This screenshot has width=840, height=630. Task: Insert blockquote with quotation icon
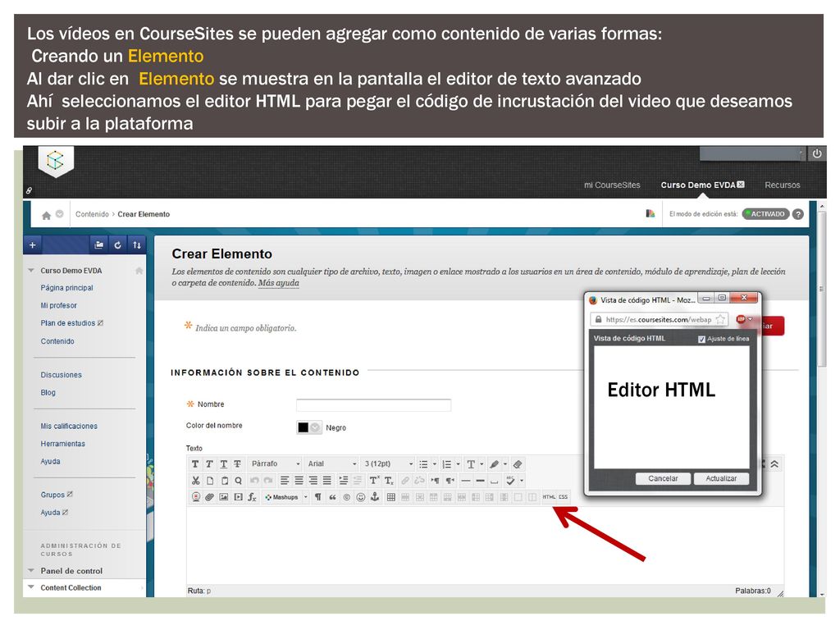pyautogui.click(x=333, y=497)
